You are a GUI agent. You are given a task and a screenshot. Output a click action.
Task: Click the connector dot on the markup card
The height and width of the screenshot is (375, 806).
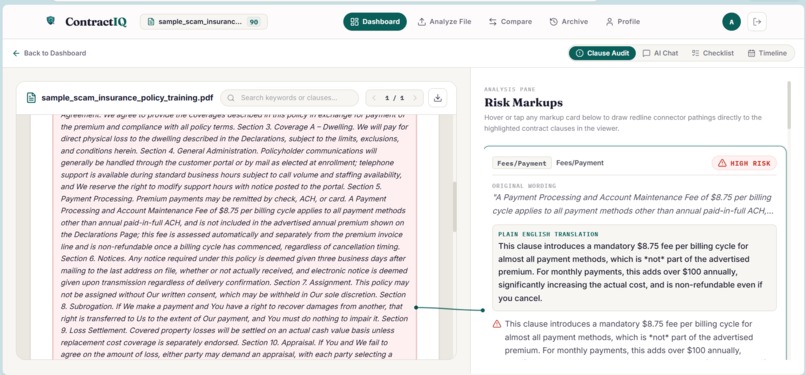pyautogui.click(x=483, y=310)
